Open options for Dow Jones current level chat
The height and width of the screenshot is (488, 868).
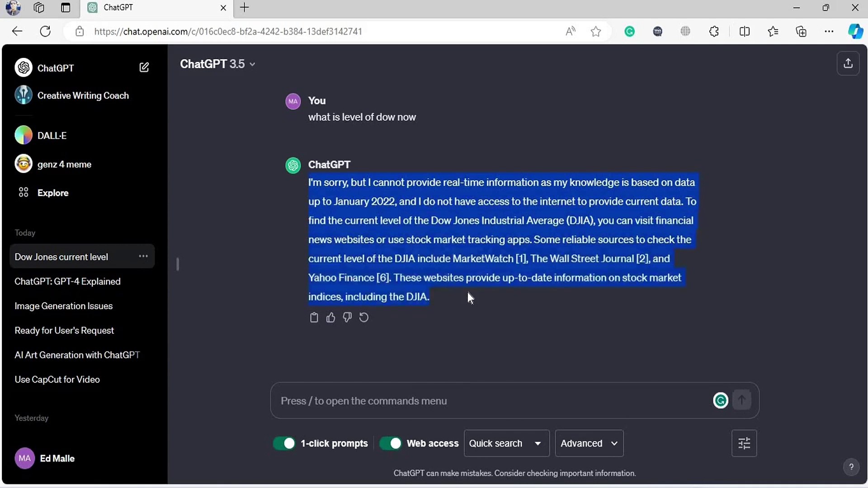pyautogui.click(x=143, y=256)
